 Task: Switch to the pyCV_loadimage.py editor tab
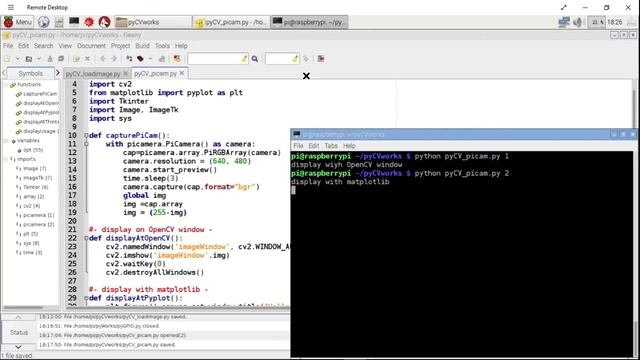coord(93,74)
